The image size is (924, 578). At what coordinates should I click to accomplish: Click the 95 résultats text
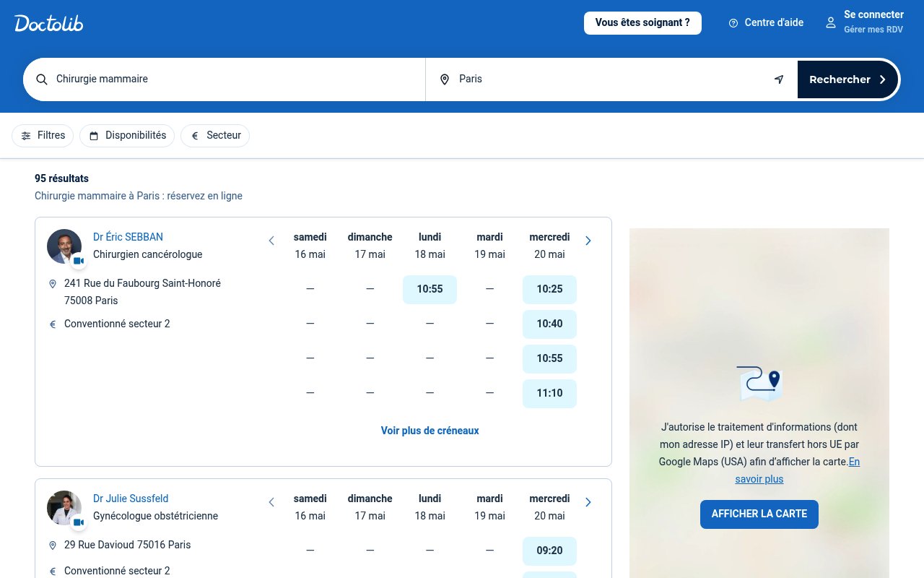pos(62,178)
